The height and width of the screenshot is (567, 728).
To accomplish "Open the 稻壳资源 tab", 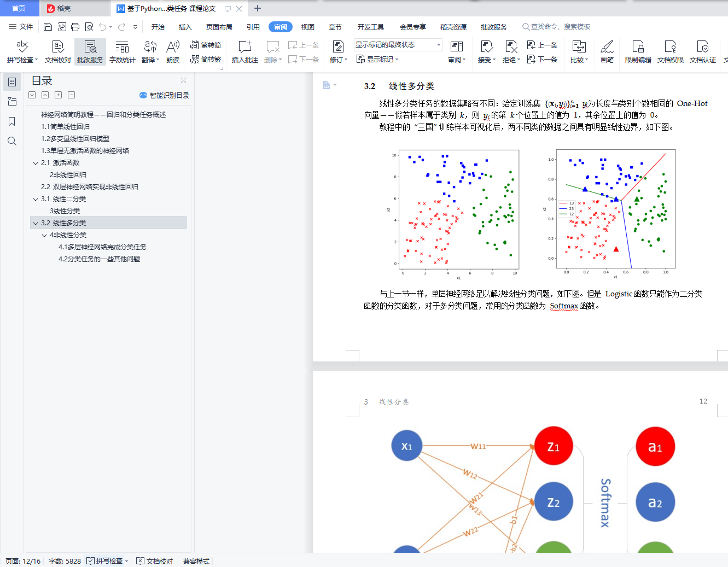I will [x=453, y=27].
